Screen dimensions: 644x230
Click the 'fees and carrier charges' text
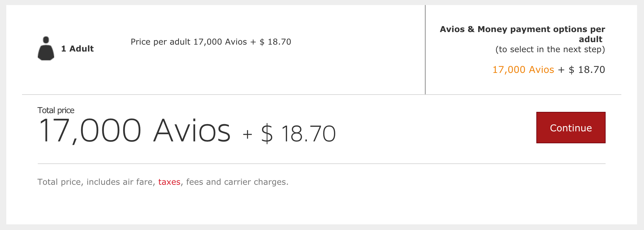coord(237,182)
